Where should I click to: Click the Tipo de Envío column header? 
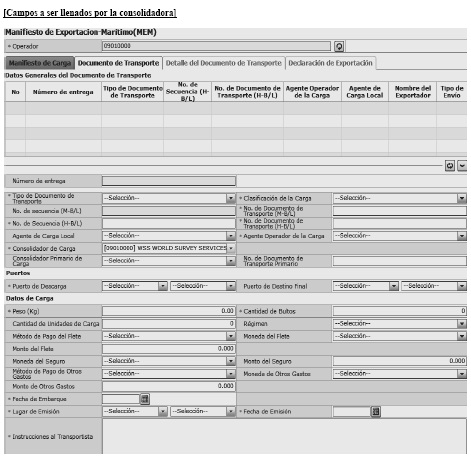(452, 92)
